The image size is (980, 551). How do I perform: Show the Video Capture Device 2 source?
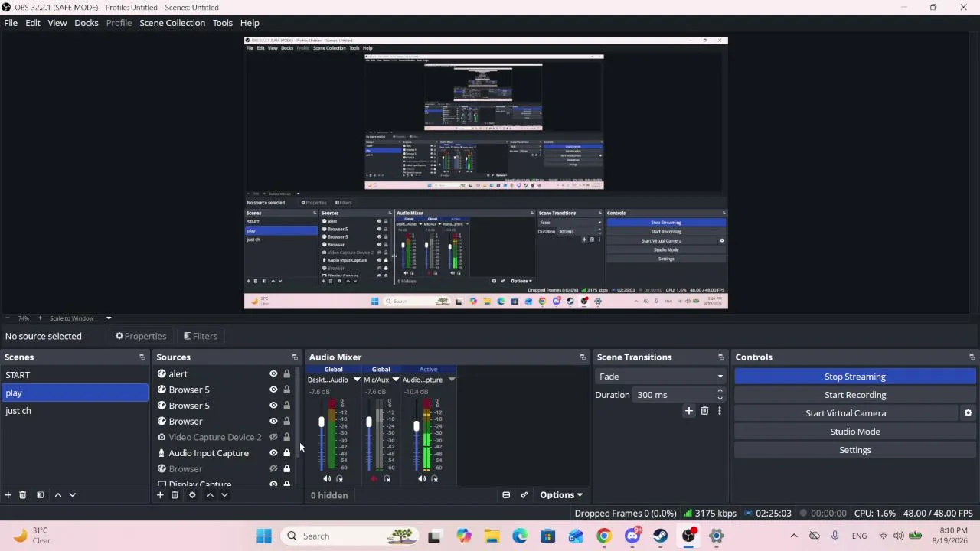[273, 437]
